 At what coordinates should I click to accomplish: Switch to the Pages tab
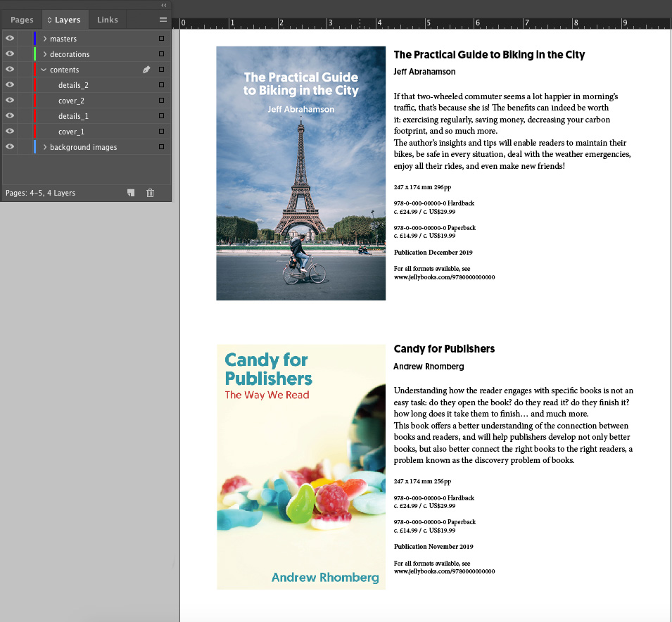click(22, 20)
